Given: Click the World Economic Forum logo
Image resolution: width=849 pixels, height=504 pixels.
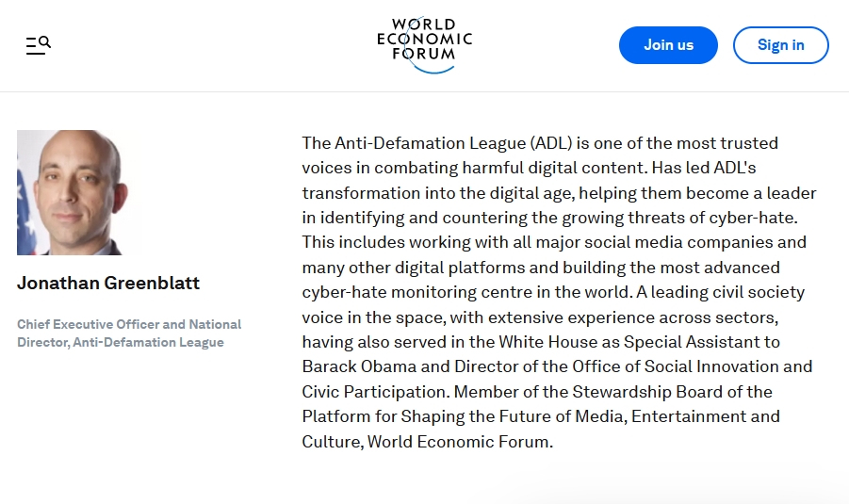Looking at the screenshot, I should 424,45.
